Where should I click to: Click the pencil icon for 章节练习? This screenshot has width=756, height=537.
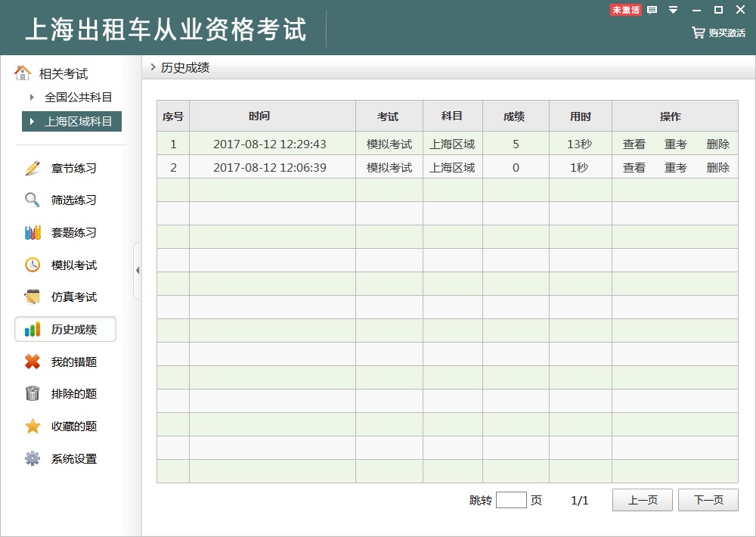33,168
